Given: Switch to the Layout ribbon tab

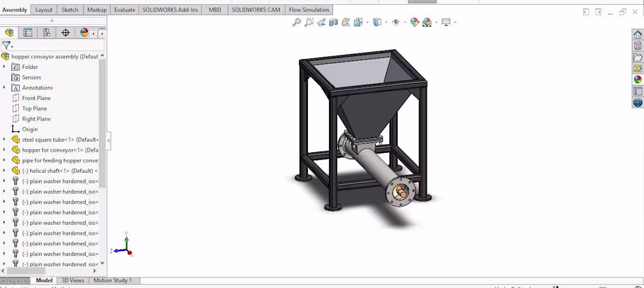Looking at the screenshot, I should (44, 10).
